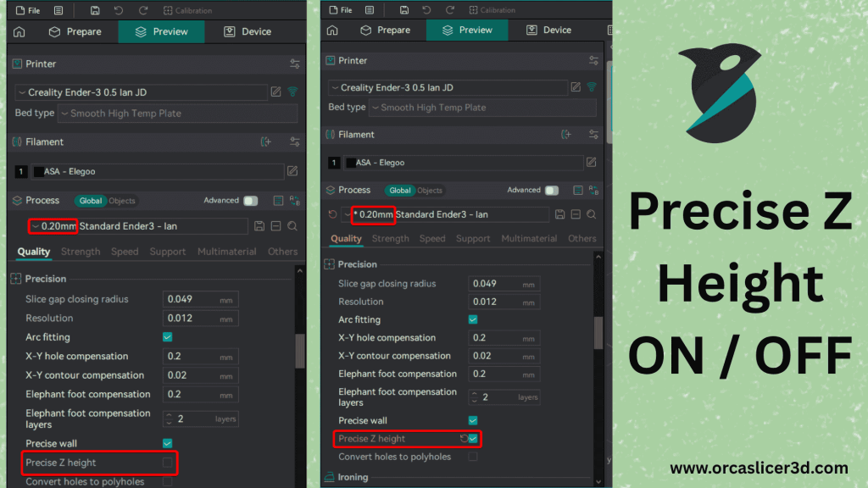This screenshot has height=488, width=868.
Task: Edit the ASA - Elegoo filament in left panel
Action: click(292, 171)
